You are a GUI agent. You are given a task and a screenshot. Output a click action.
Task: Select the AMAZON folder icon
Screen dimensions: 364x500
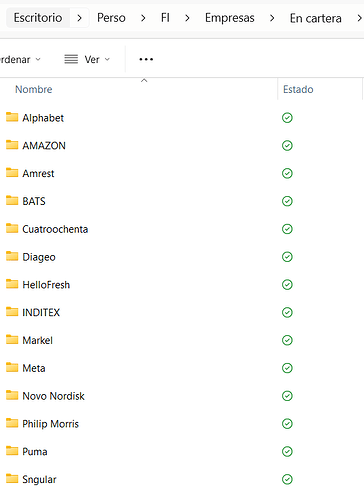(x=12, y=145)
